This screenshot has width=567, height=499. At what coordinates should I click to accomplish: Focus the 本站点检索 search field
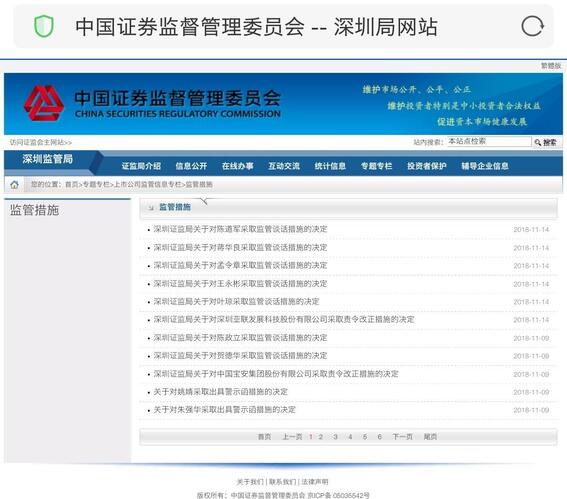click(x=489, y=141)
